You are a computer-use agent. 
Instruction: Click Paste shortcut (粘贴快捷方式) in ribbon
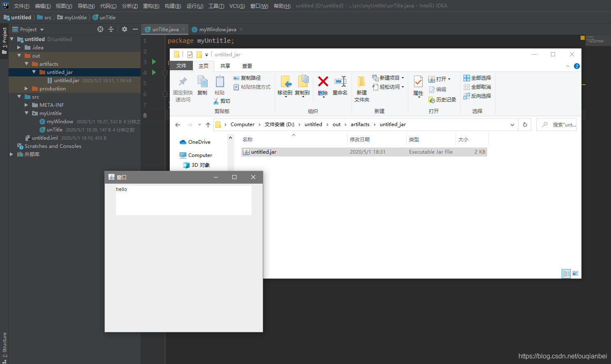[x=252, y=87]
